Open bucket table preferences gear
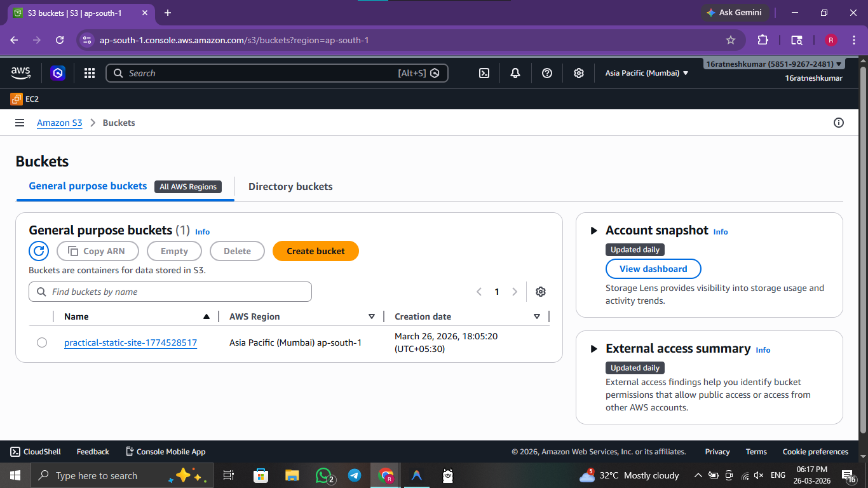Viewport: 868px width, 488px height. 541,292
